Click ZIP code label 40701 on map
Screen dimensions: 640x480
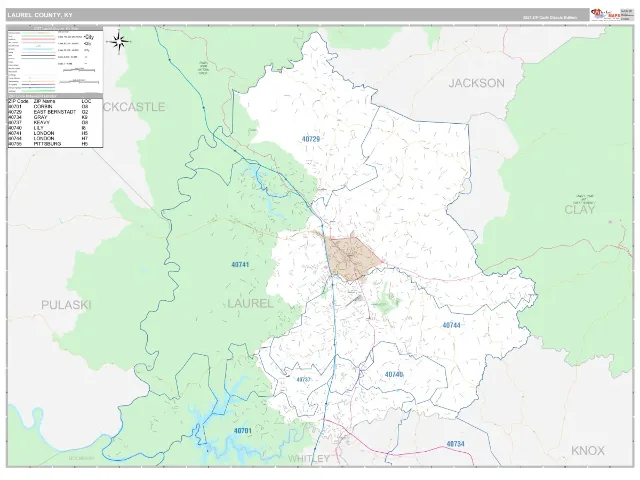[x=243, y=431]
